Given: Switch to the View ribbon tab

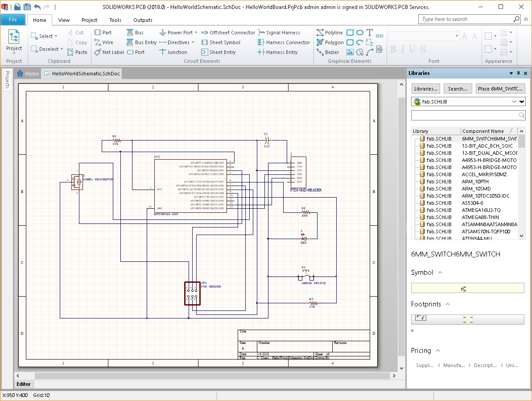Looking at the screenshot, I should [64, 20].
